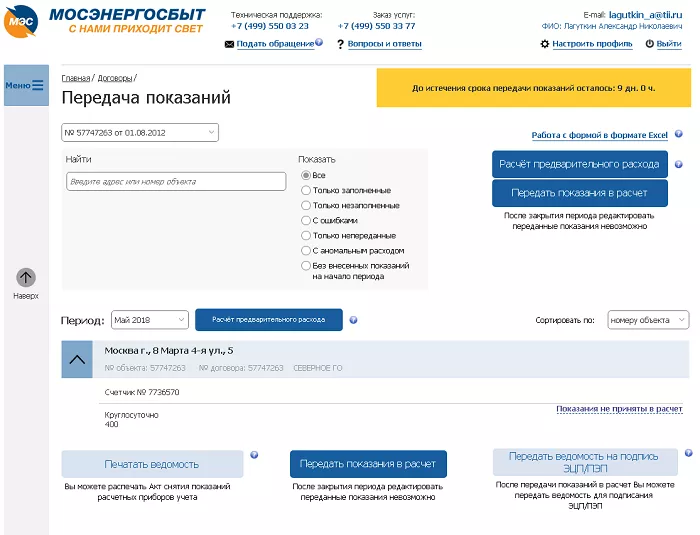Screen dimensions: 700x535
Task: Open help icon beside Excel form link
Action: point(679,134)
